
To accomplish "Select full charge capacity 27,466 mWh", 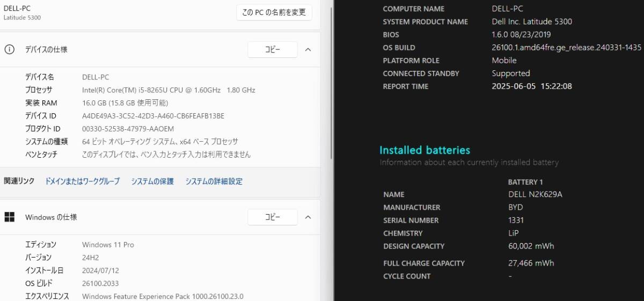I will tap(531, 263).
